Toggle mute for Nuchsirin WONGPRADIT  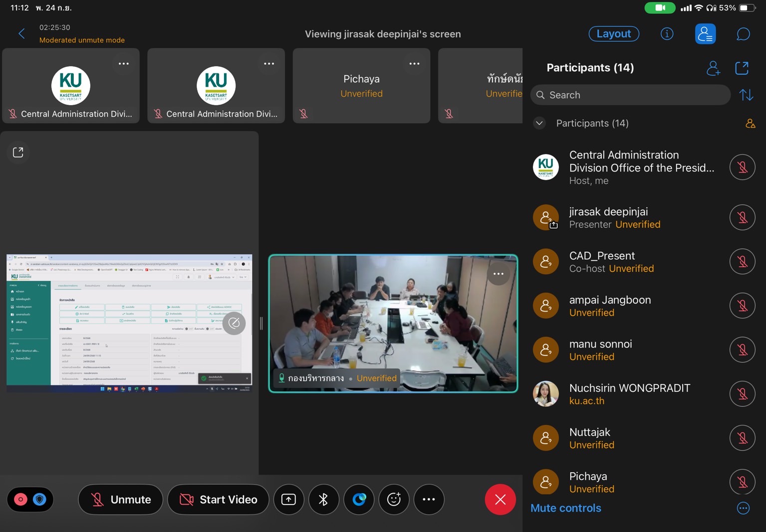[x=742, y=394]
